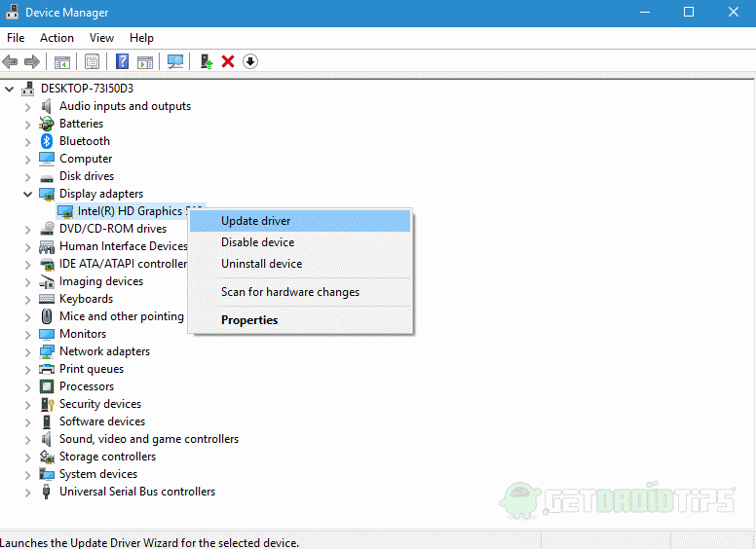Open Properties from the context menu
The image size is (756, 549).
tap(300, 320)
